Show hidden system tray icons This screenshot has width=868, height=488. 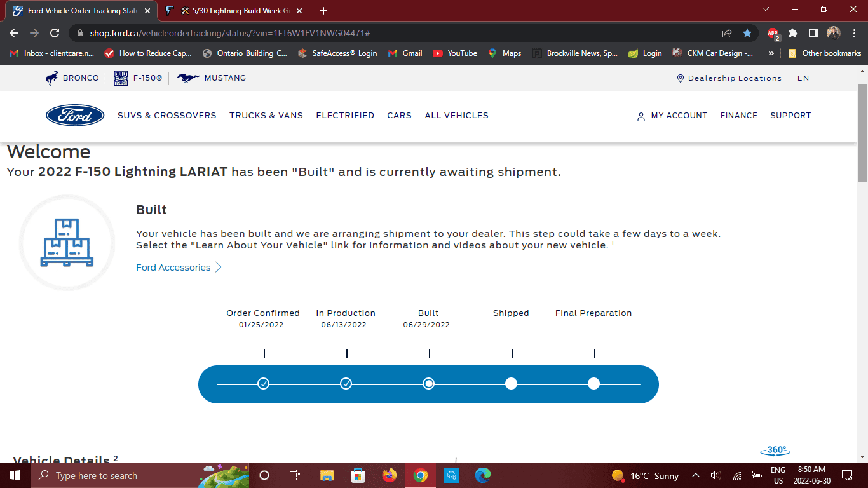[x=696, y=475]
